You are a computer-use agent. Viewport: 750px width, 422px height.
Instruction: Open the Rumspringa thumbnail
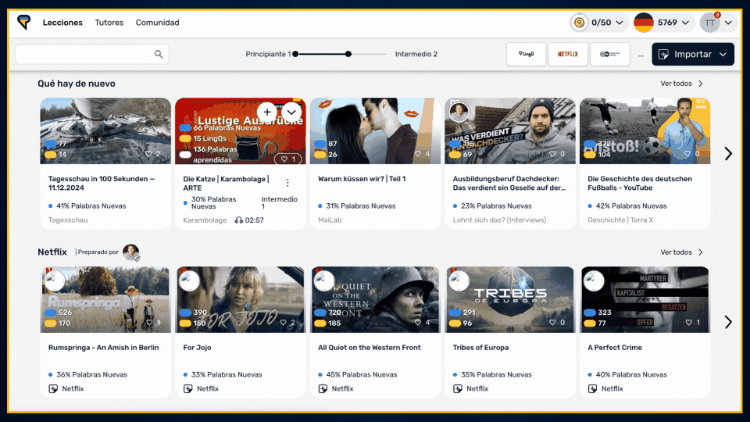pos(105,300)
